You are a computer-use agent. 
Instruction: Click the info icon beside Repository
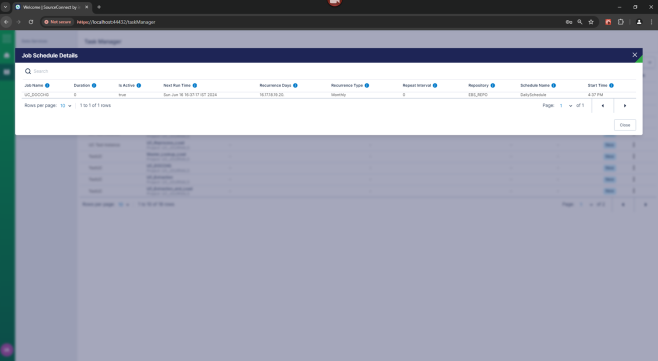tap(493, 85)
